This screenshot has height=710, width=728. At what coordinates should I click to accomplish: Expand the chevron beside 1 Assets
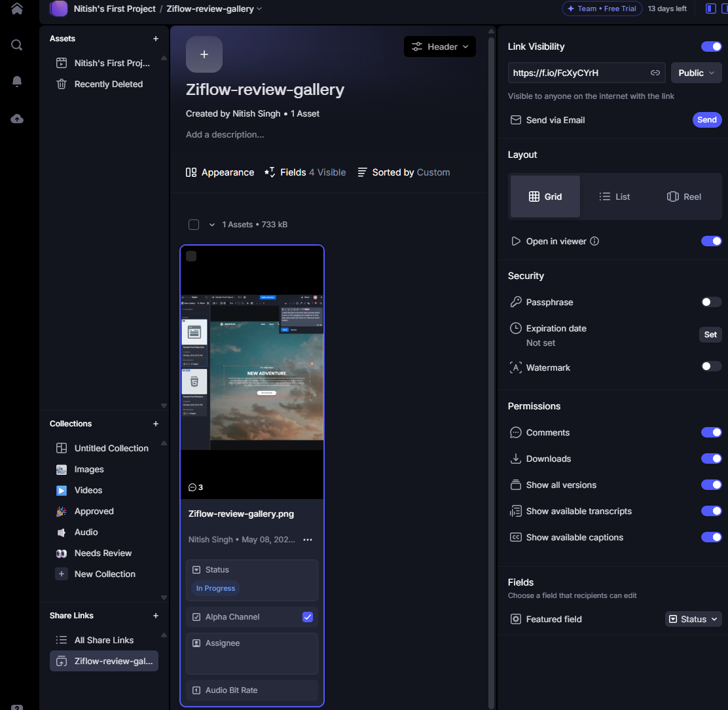[x=211, y=225]
